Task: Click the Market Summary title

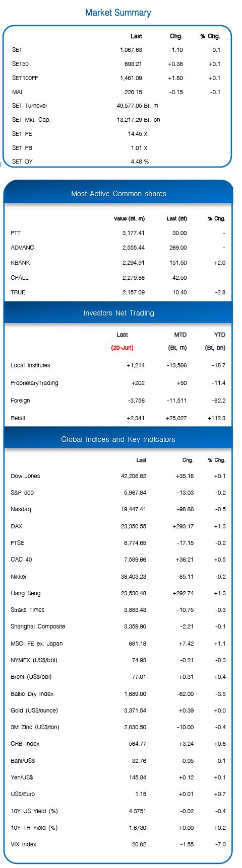Action: pyautogui.click(x=118, y=13)
